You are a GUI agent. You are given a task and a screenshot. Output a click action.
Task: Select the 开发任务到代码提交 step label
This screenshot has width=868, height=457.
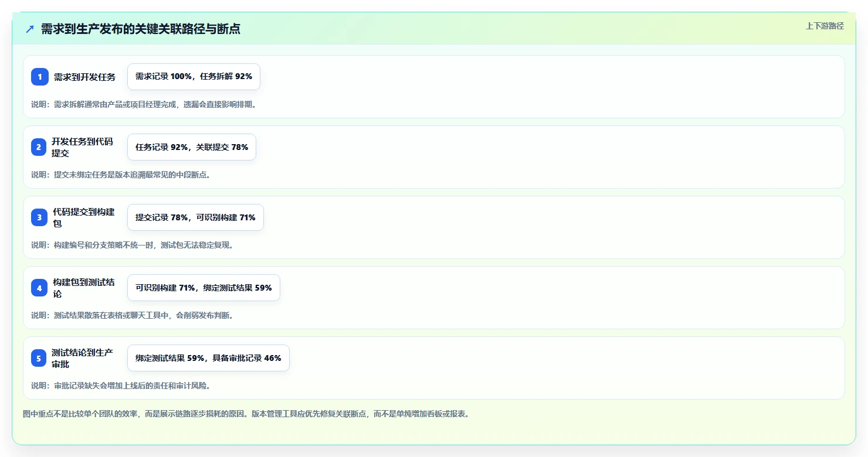pos(82,147)
